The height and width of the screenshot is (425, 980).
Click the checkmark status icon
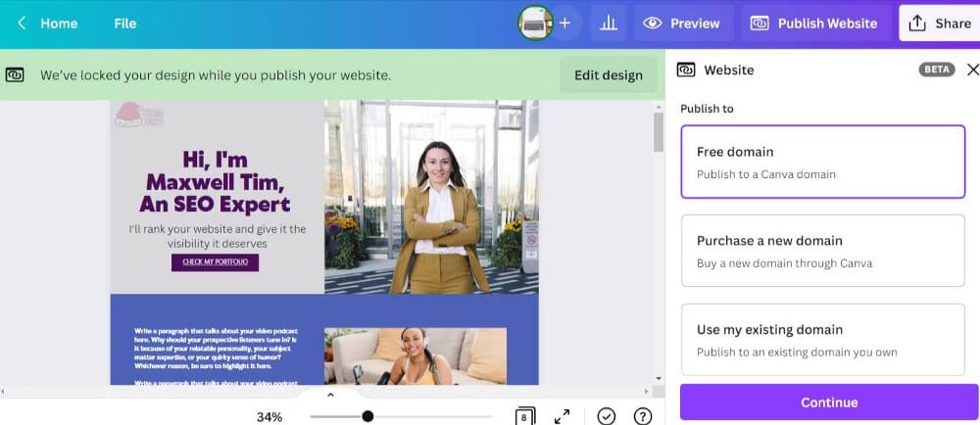tap(607, 416)
